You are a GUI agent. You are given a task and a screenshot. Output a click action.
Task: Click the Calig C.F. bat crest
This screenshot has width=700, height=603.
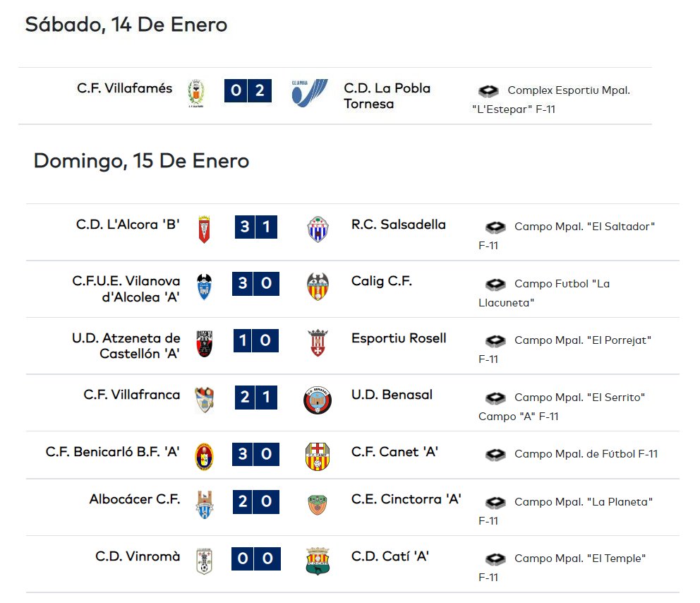click(318, 286)
